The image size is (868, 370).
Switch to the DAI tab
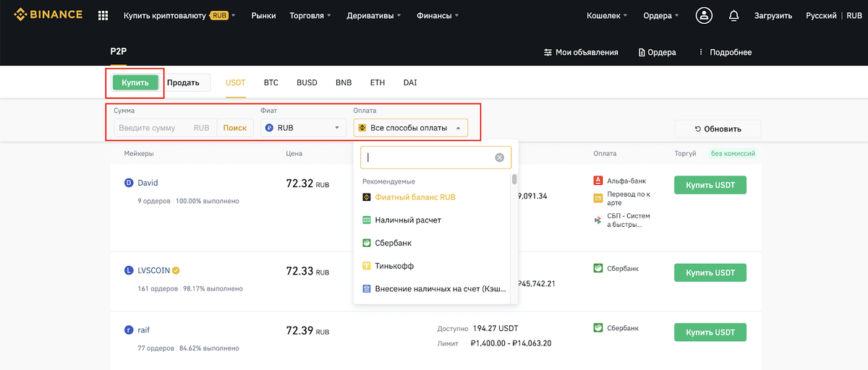click(410, 82)
